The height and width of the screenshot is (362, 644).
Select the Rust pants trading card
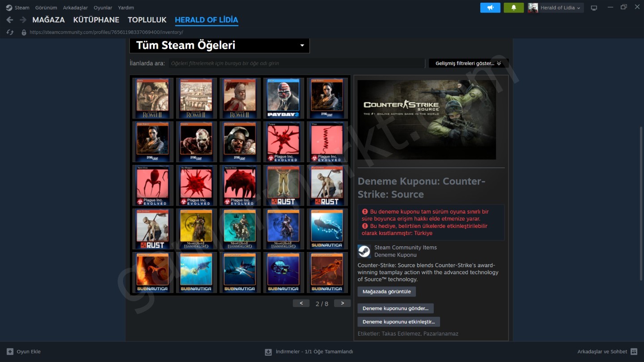point(284,185)
